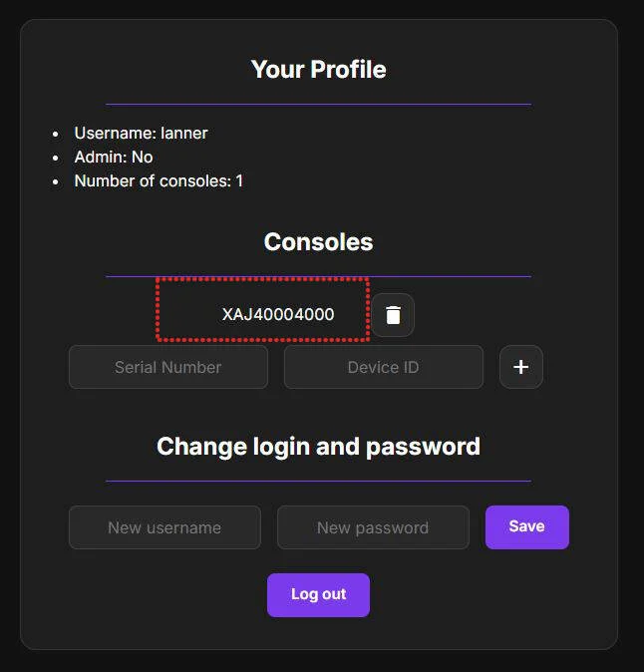Viewport: 644px width, 672px height.
Task: Click the bullet beside Admin entry
Action: coord(56,157)
